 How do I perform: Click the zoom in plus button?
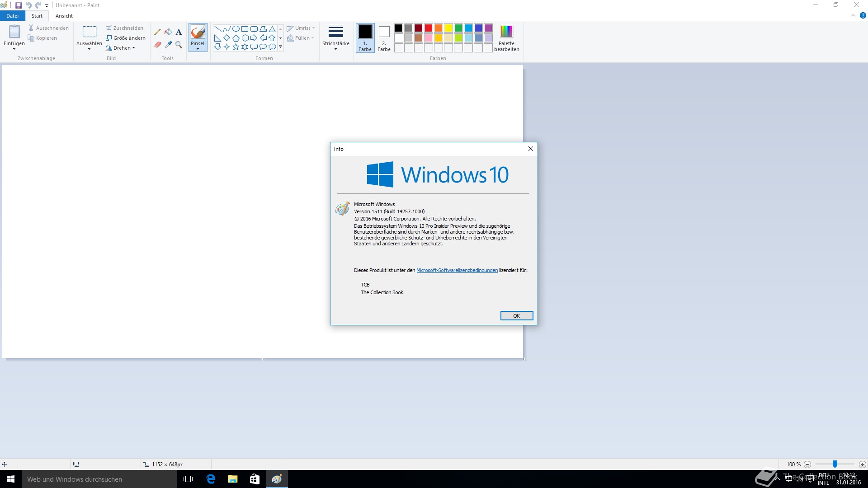(862, 465)
